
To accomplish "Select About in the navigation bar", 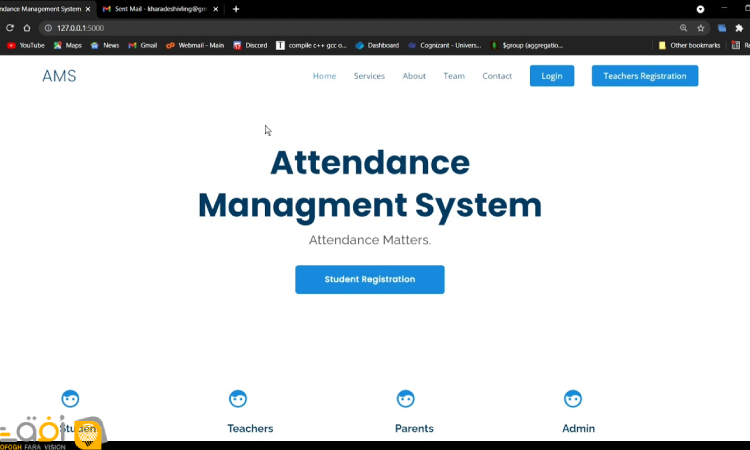I will tap(414, 76).
